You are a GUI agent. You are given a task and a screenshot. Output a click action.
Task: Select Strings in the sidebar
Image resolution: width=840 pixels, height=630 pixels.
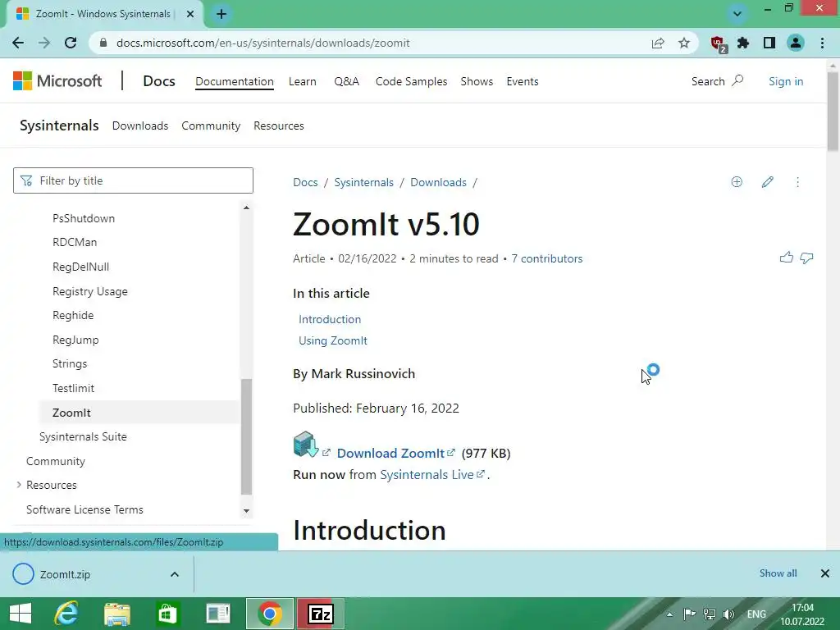pos(70,363)
